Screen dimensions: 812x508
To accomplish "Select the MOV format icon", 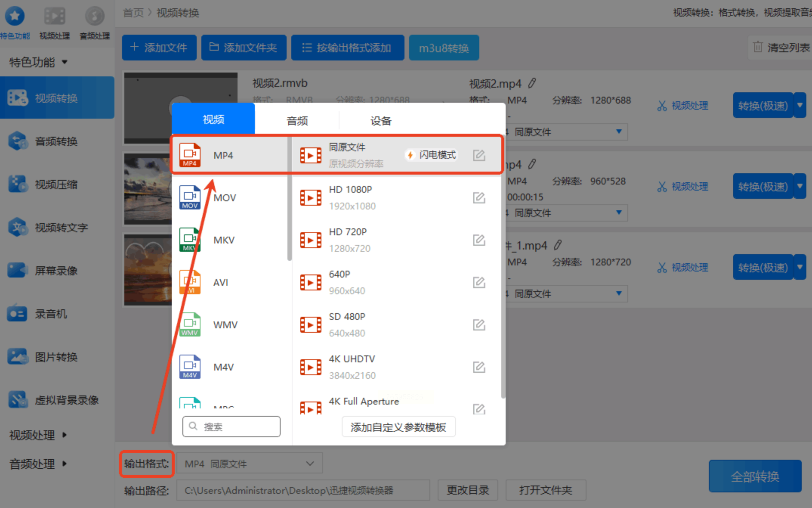I will click(x=190, y=197).
